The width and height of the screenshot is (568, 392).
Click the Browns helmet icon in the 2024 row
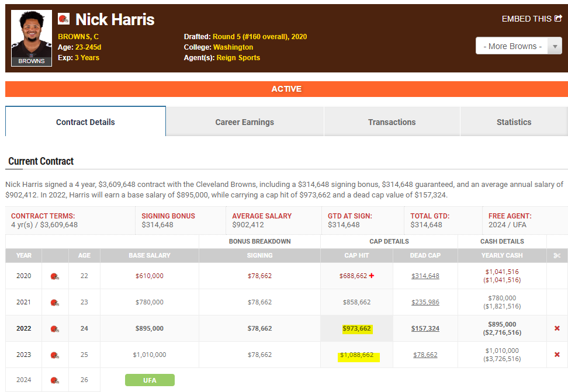tap(55, 380)
